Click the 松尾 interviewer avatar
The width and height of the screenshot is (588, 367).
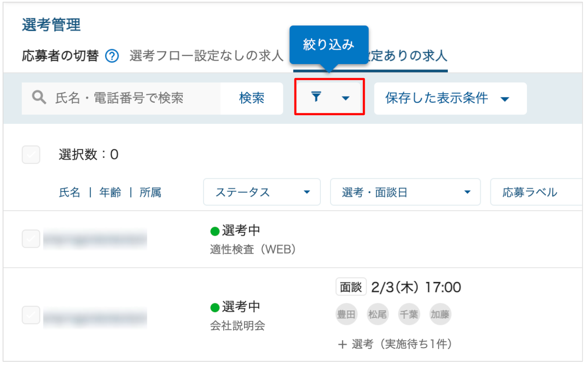[378, 314]
